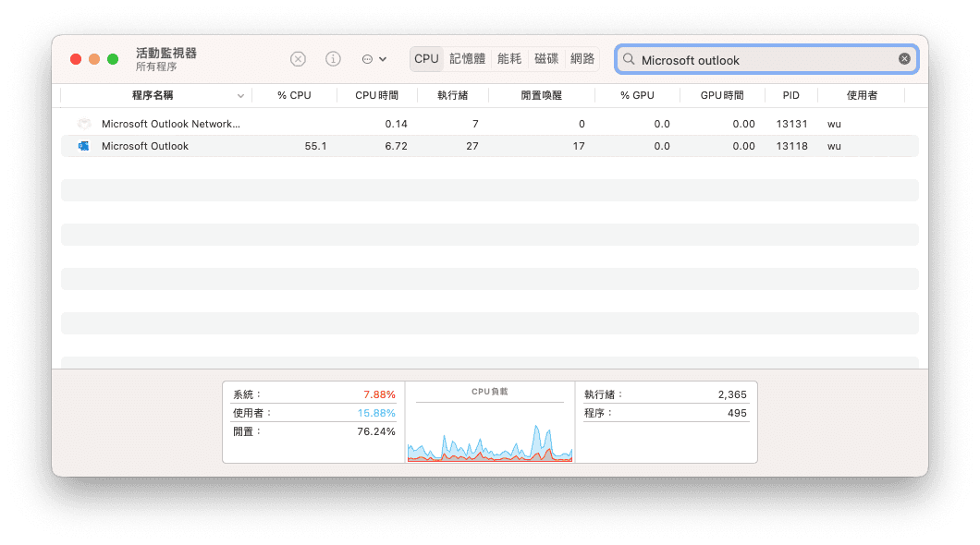Sort by 使用者 column header

tap(862, 95)
